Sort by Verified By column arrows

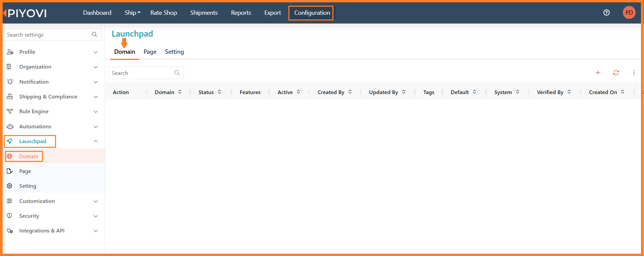[x=569, y=92]
